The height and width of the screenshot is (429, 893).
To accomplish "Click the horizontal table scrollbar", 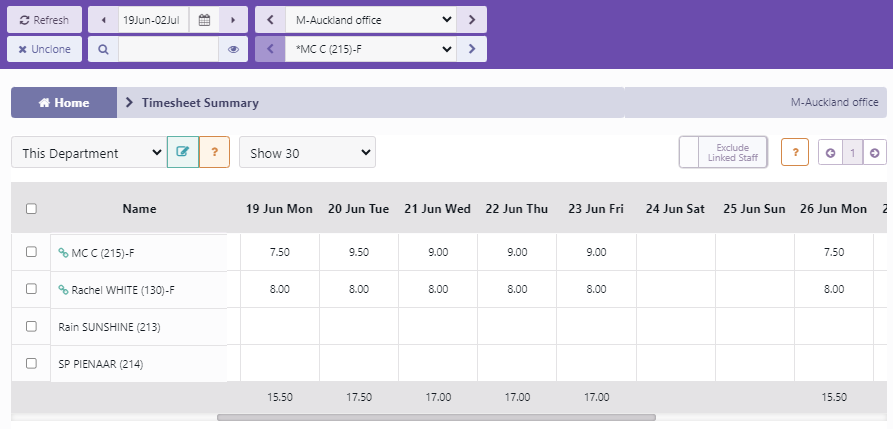I will (436, 418).
